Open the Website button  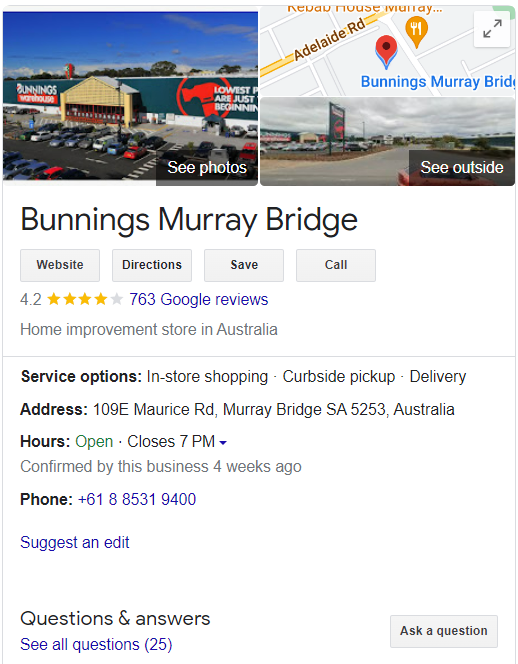tap(60, 265)
